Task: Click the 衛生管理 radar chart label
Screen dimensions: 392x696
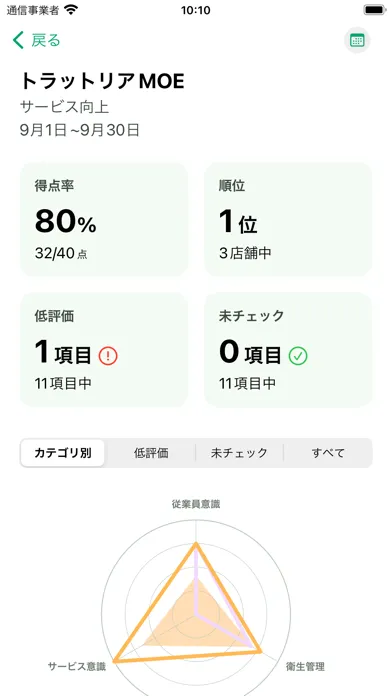Action: (305, 666)
